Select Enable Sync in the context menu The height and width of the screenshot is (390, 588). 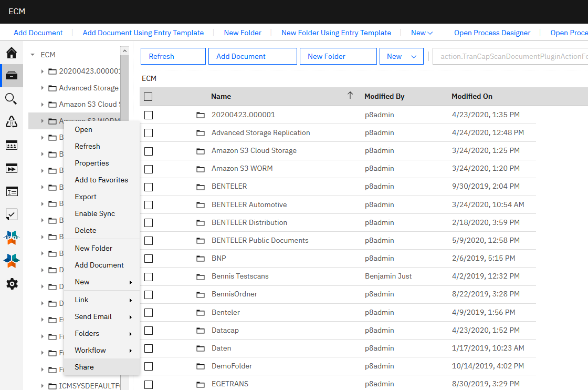coord(94,213)
